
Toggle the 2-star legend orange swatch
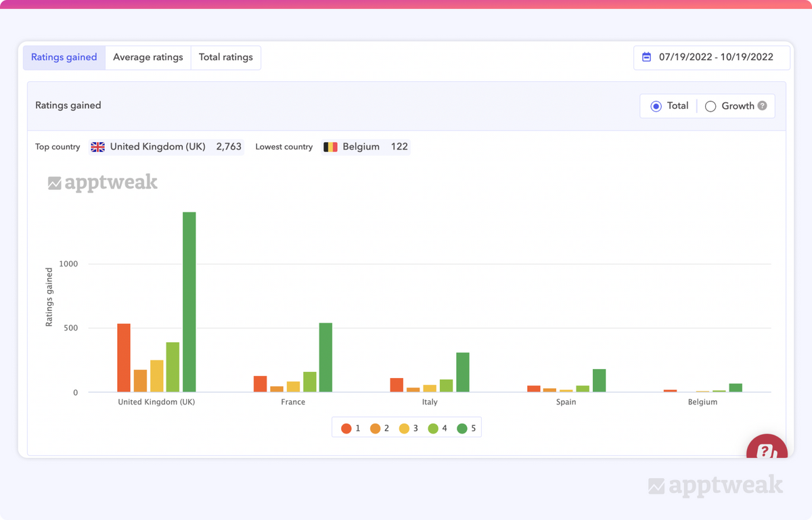(375, 428)
